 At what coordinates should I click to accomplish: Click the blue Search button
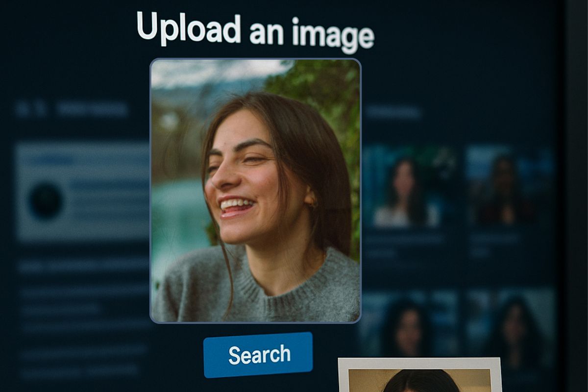point(258,355)
